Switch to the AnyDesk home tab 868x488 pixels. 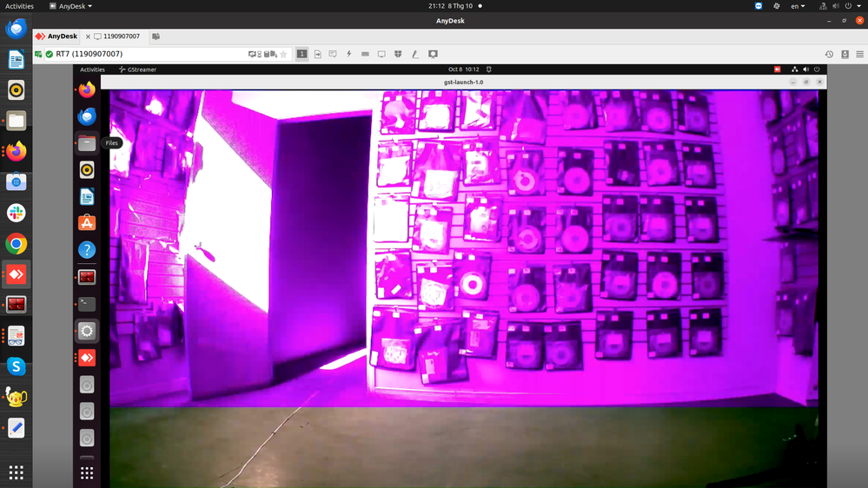[57, 36]
